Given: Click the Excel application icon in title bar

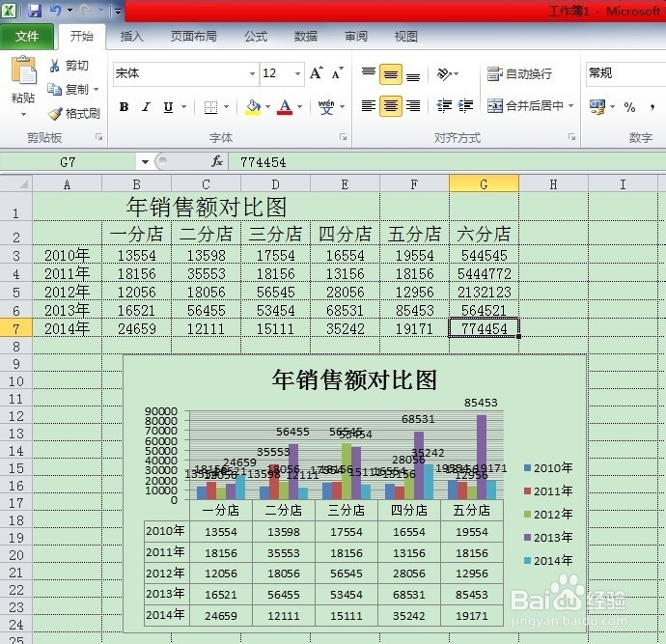Looking at the screenshot, I should click(9, 11).
